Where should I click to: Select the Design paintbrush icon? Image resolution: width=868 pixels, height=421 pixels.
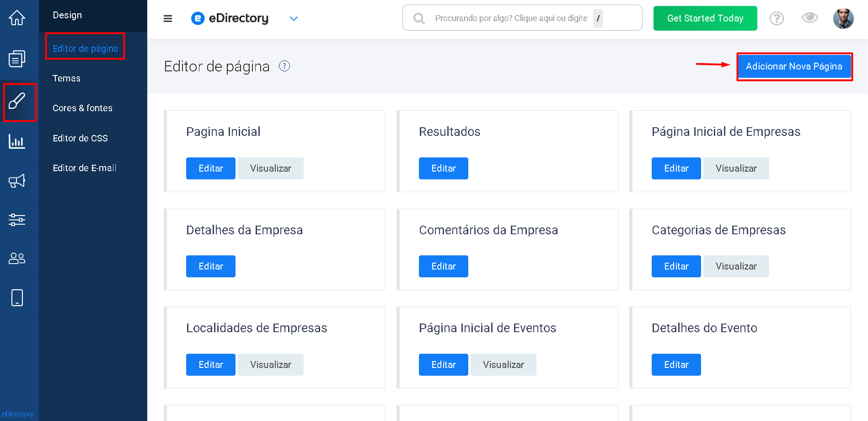tap(17, 101)
